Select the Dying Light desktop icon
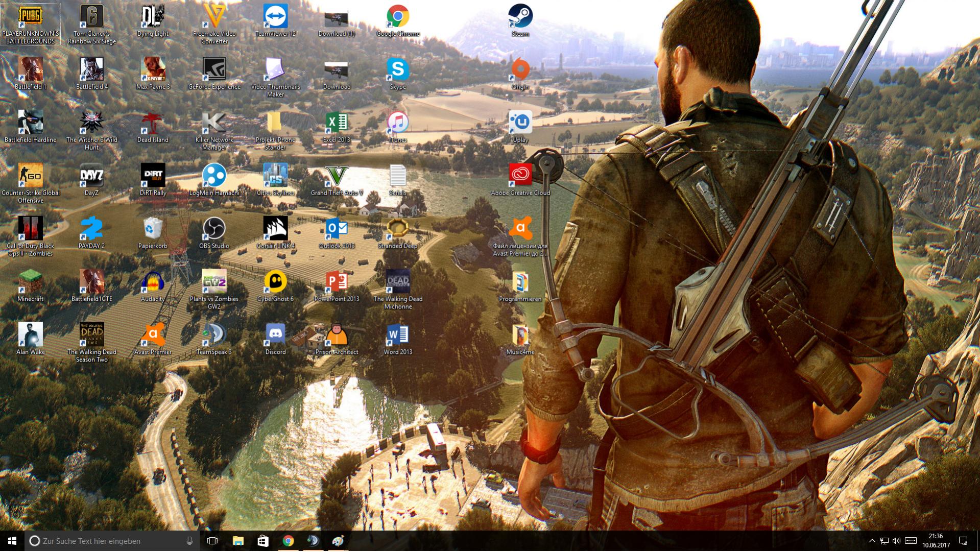The image size is (980, 552). point(153,20)
